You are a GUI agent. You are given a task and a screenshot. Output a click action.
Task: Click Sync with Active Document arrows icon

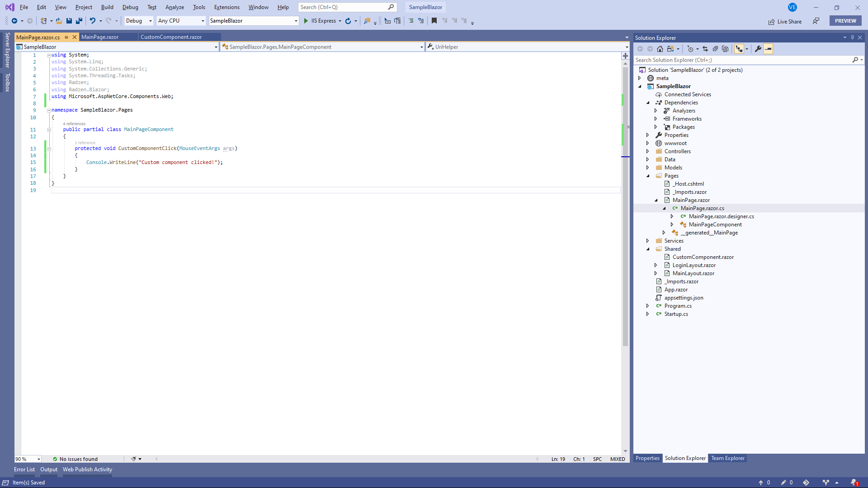pos(705,49)
